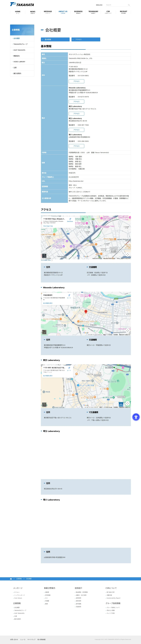The height and width of the screenshot is (644, 141).
Task: Open footer link Core Values
Action: pyautogui.click(x=18, y=598)
